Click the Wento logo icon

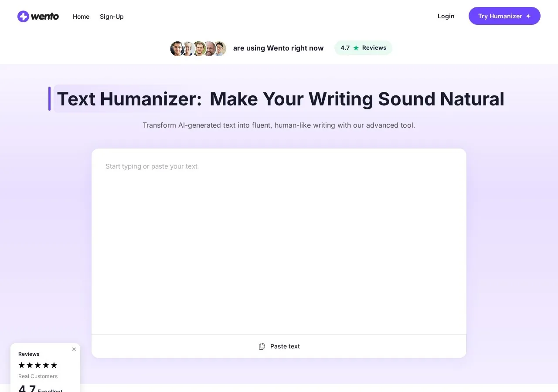coord(23,17)
